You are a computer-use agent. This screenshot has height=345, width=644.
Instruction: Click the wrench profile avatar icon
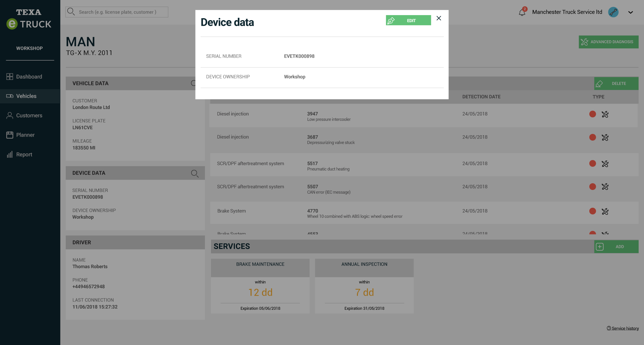(x=613, y=12)
